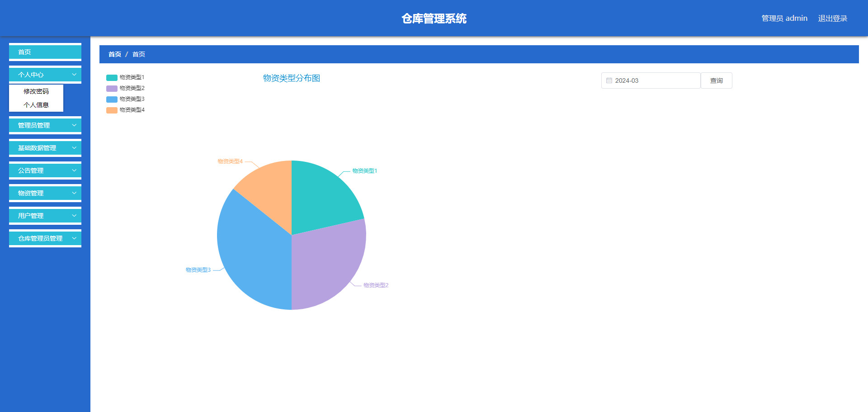Expand the 用户管理 menu chevron
Screen dimensions: 868x412
click(x=74, y=216)
